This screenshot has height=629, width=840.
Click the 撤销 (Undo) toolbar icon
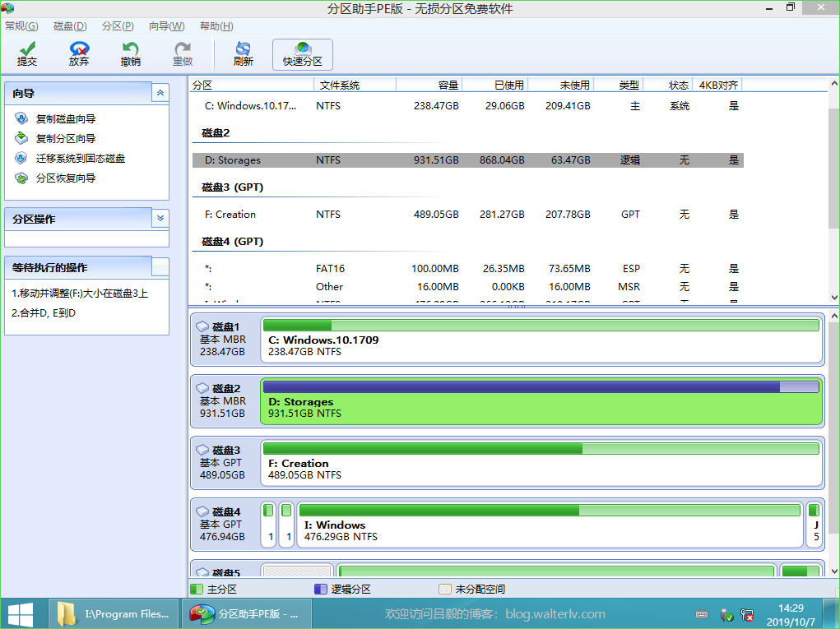[130, 53]
